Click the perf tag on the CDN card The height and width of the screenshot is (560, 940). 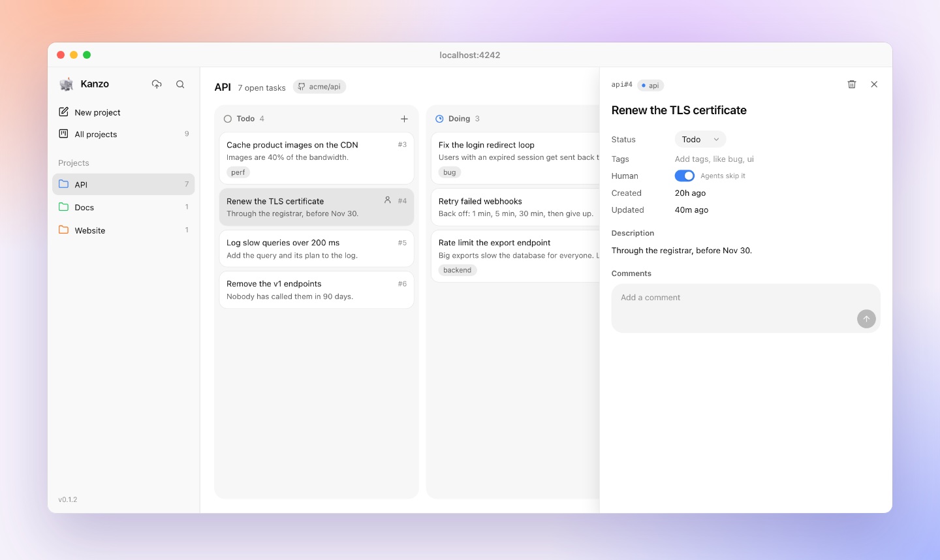click(x=238, y=172)
